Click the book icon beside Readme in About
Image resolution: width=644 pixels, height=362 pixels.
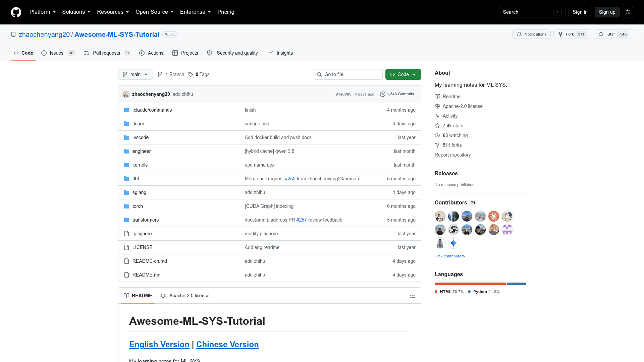pos(437,97)
